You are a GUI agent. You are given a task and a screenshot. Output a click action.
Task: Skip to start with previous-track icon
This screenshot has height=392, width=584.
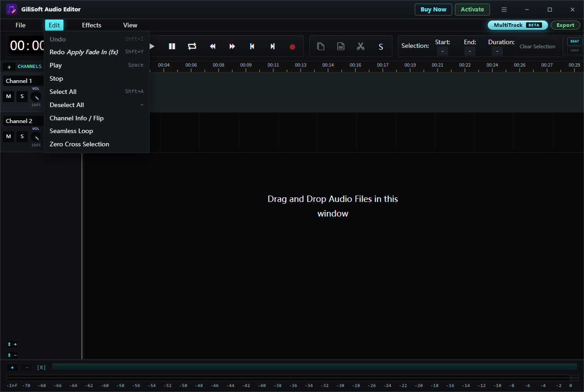point(252,46)
